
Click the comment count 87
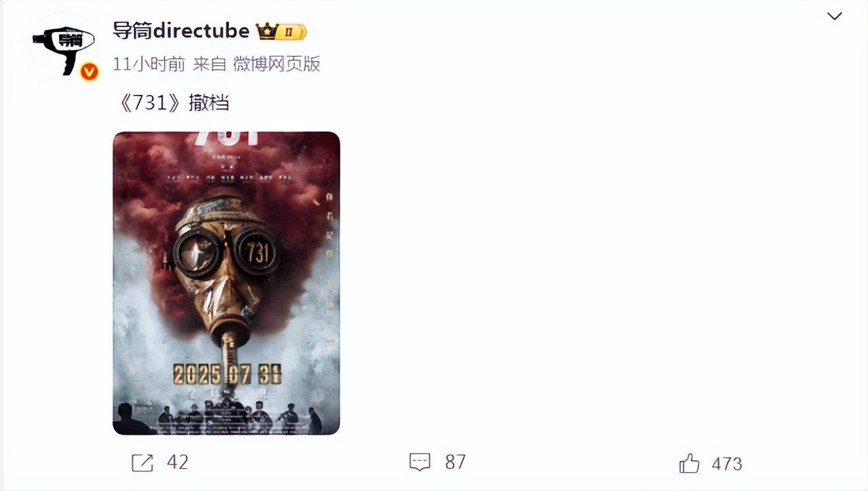tap(455, 463)
